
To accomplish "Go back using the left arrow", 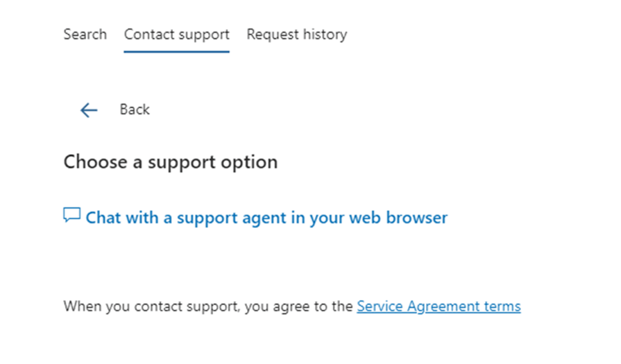I will 88,110.
